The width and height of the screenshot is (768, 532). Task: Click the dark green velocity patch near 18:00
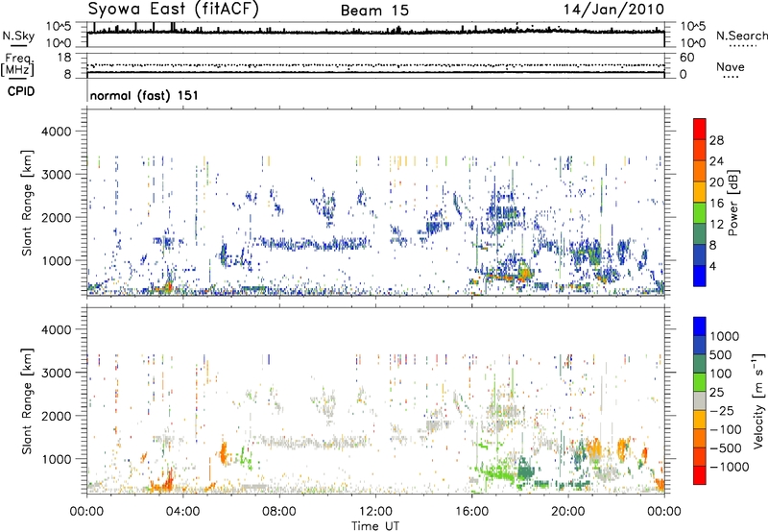click(x=525, y=470)
